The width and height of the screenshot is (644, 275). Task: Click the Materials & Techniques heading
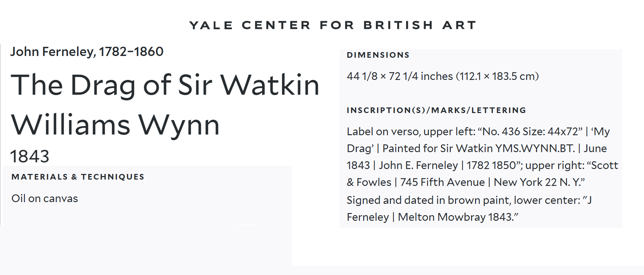[78, 177]
